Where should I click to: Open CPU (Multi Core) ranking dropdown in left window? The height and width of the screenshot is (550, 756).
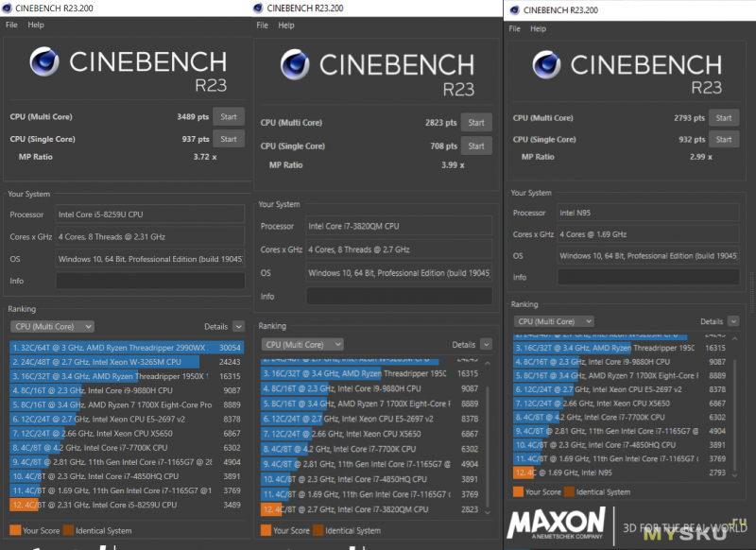point(52,327)
